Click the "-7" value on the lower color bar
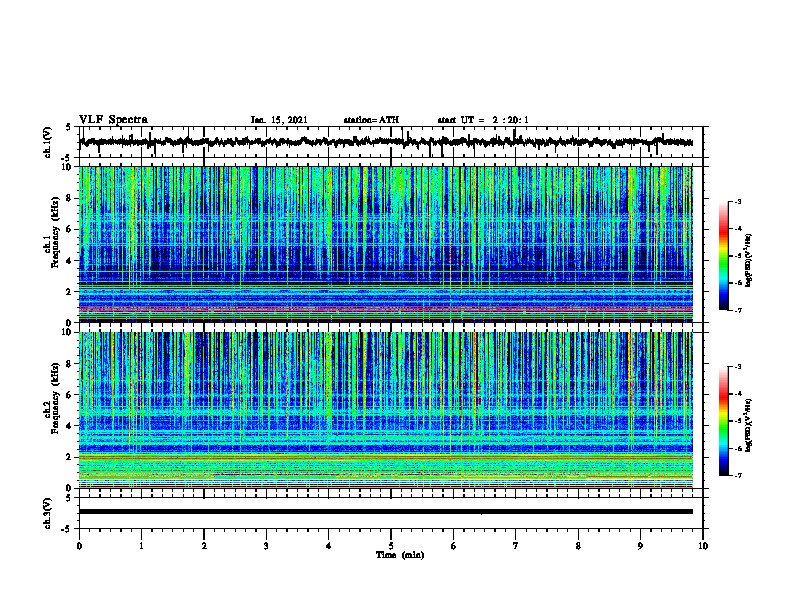Image resolution: width=792 pixels, height=612 pixels. (738, 475)
